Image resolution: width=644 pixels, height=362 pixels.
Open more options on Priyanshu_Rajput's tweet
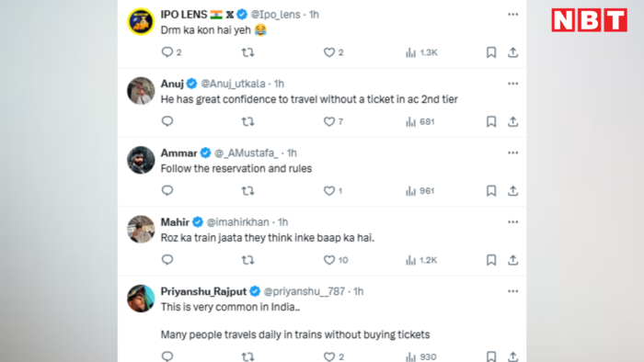point(512,291)
